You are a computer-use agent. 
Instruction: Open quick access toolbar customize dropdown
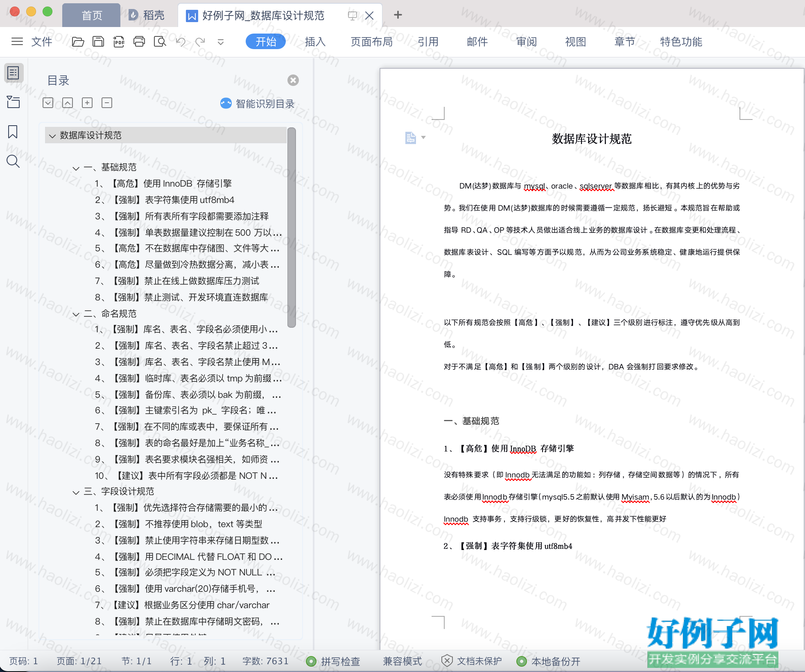tap(221, 42)
